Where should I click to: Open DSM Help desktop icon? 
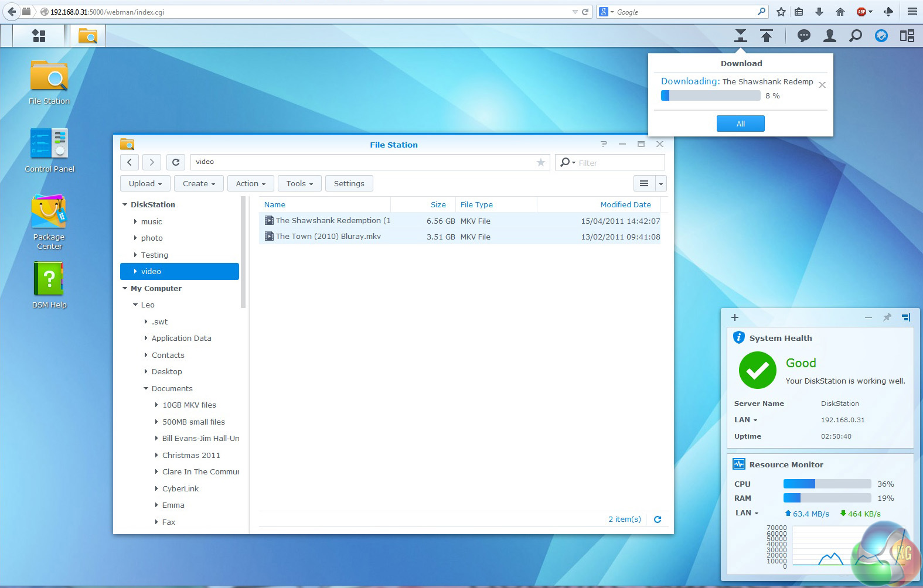point(49,279)
